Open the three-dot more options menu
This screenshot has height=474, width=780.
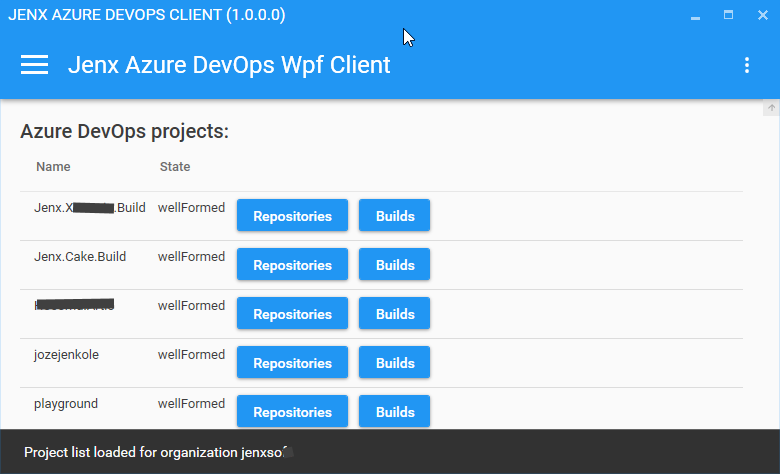pos(746,65)
